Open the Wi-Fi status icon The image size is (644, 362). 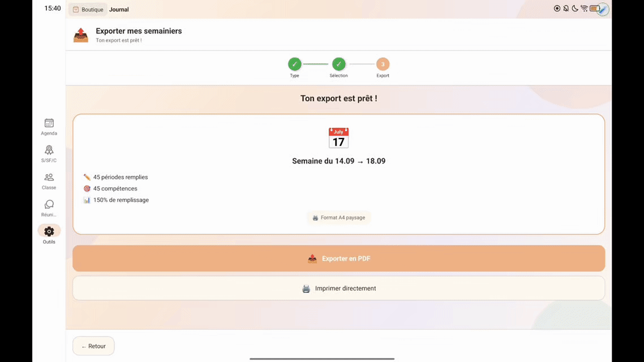585,8
